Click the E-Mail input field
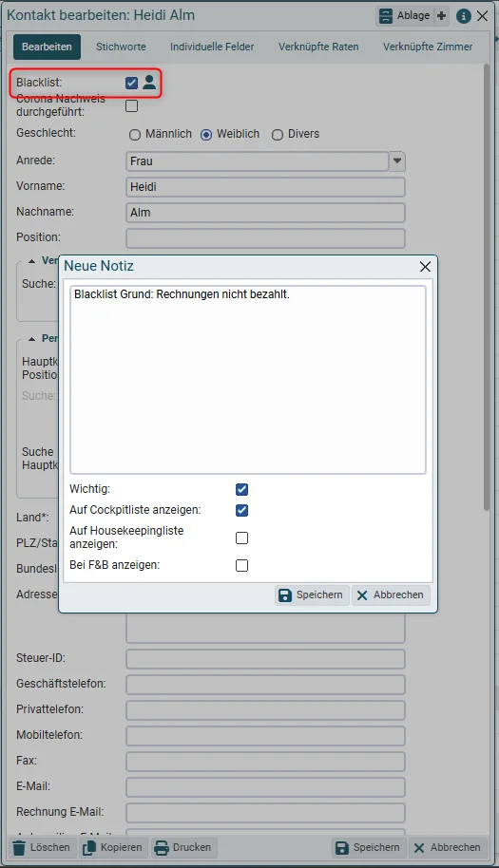Image resolution: width=499 pixels, height=868 pixels. pyautogui.click(x=266, y=787)
